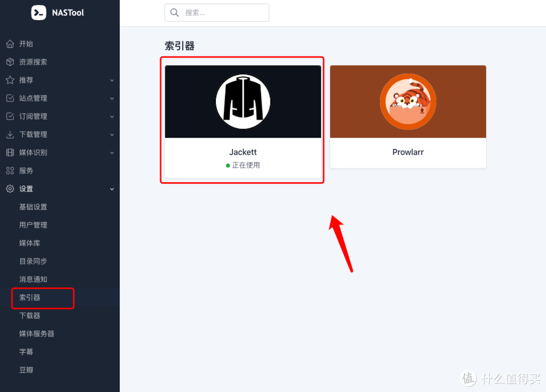The image size is (546, 392).
Task: Expand the 订阅管理 chevron arrow
Action: [x=112, y=117]
